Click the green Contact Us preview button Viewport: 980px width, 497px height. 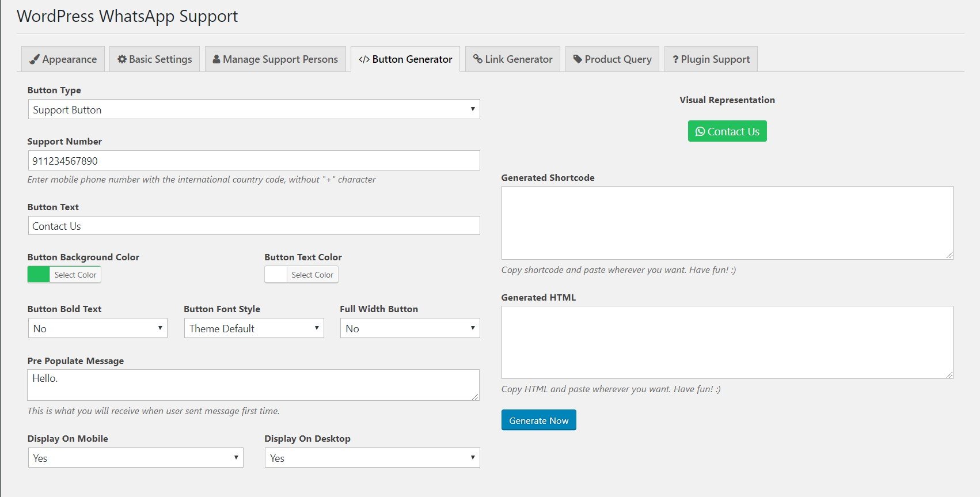coord(727,131)
